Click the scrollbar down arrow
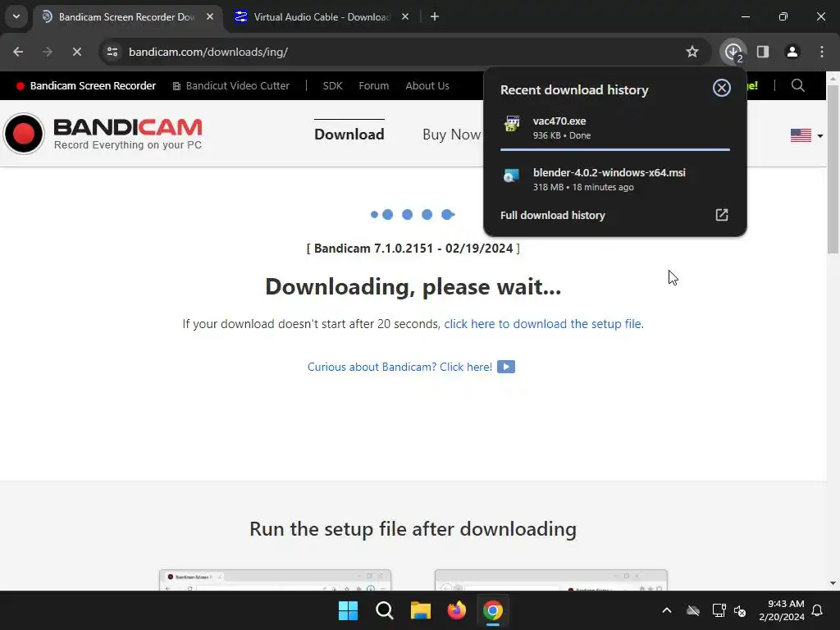This screenshot has width=840, height=630. click(x=833, y=583)
